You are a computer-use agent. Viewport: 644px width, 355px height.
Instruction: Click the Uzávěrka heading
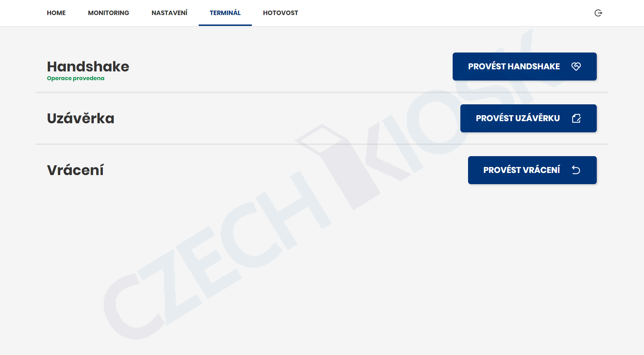(x=80, y=118)
